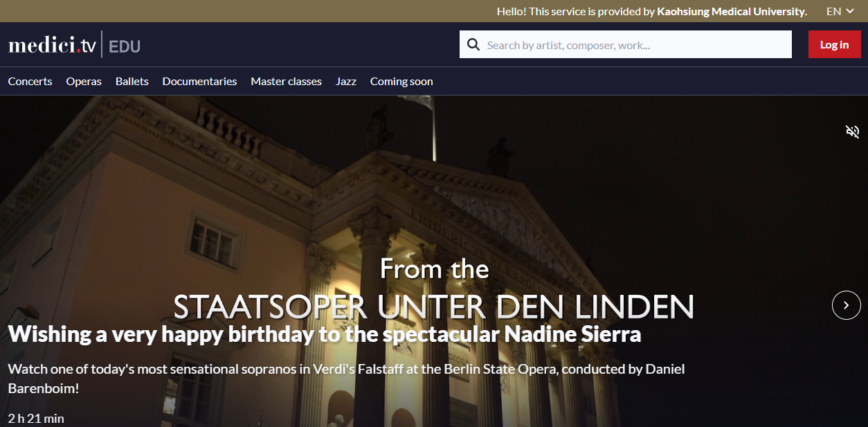Advance to next slide arrow
868x427 pixels.
(x=846, y=305)
